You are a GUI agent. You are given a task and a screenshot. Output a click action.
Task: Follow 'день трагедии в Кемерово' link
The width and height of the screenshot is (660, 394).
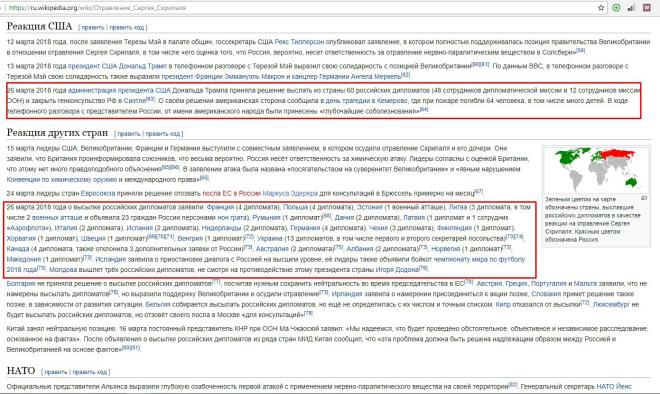tap(366, 101)
